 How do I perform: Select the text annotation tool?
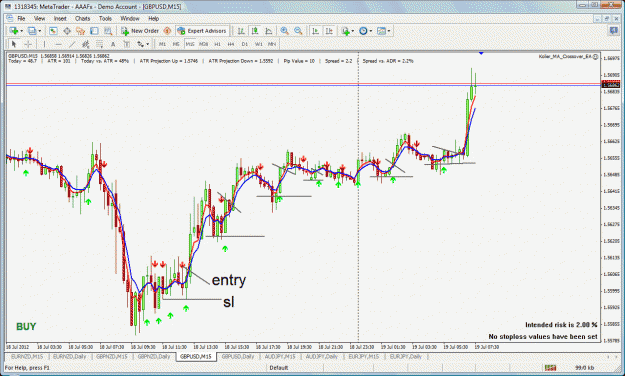click(113, 44)
